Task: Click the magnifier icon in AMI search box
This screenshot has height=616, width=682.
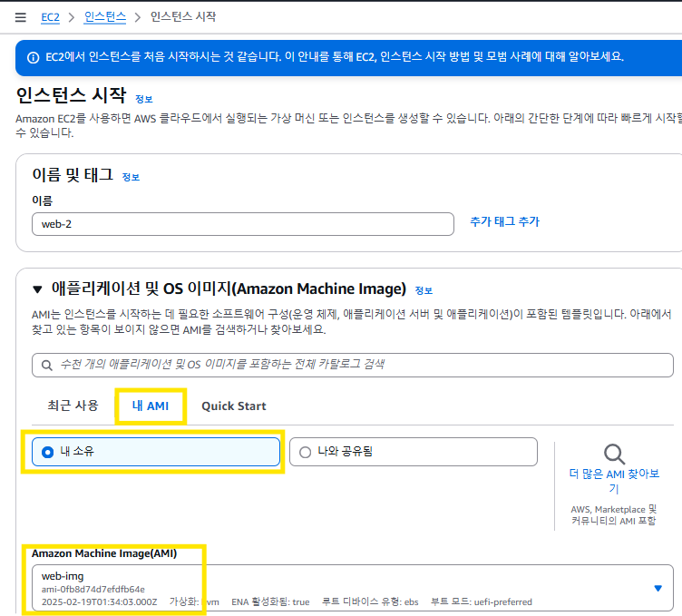Action: pyautogui.click(x=47, y=365)
